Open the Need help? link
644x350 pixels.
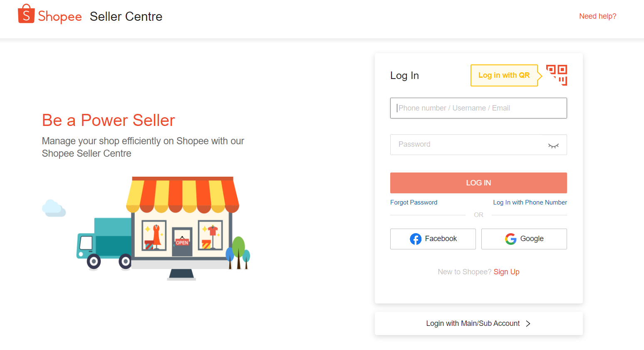[598, 16]
